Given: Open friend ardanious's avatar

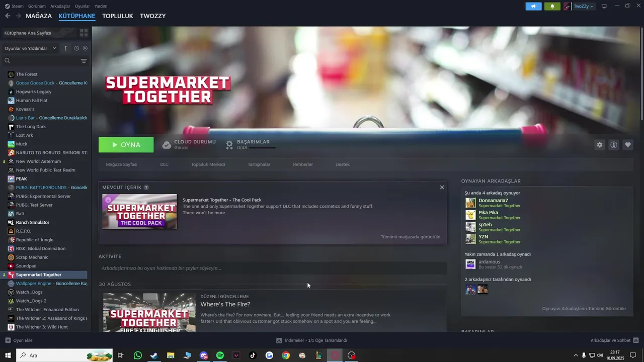Looking at the screenshot, I should [470, 264].
